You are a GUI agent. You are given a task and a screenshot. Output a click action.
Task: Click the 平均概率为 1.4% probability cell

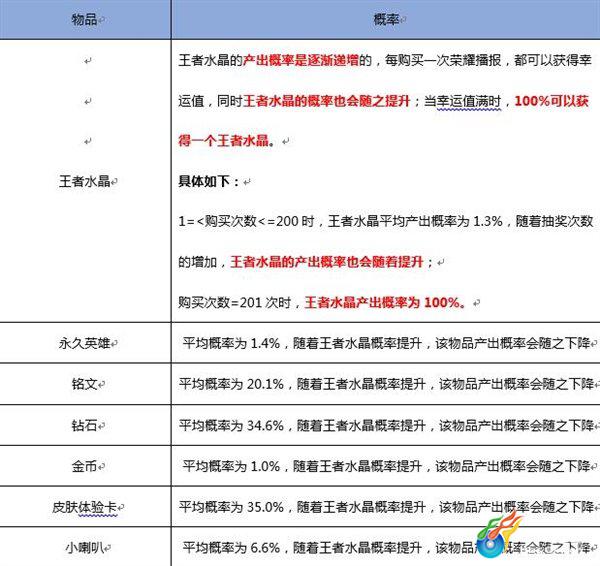click(386, 343)
